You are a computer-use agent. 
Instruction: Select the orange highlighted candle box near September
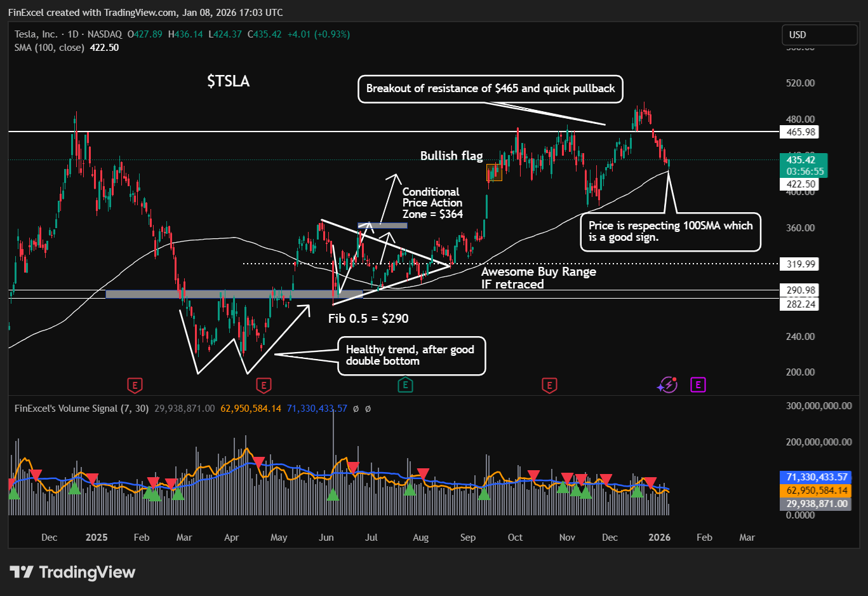(x=494, y=172)
